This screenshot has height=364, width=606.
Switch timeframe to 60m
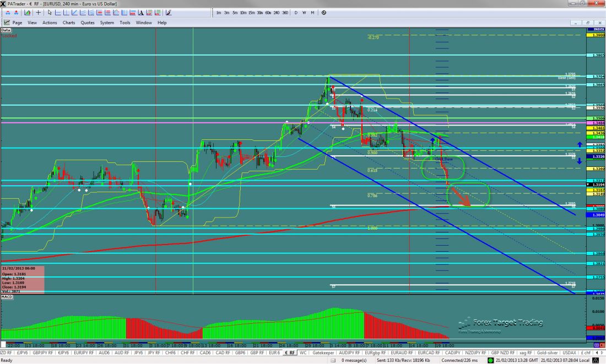268,12
